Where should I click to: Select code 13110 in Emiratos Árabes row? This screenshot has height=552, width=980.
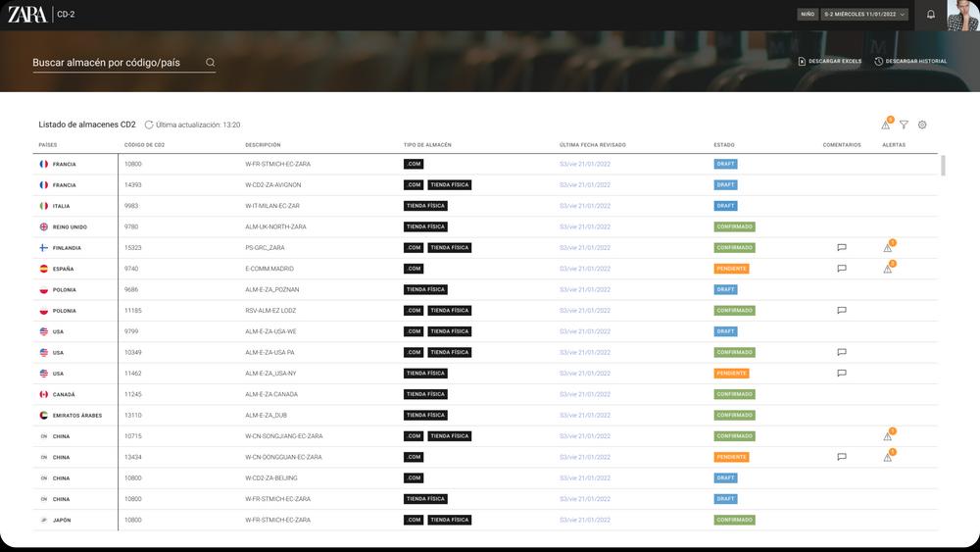point(132,415)
